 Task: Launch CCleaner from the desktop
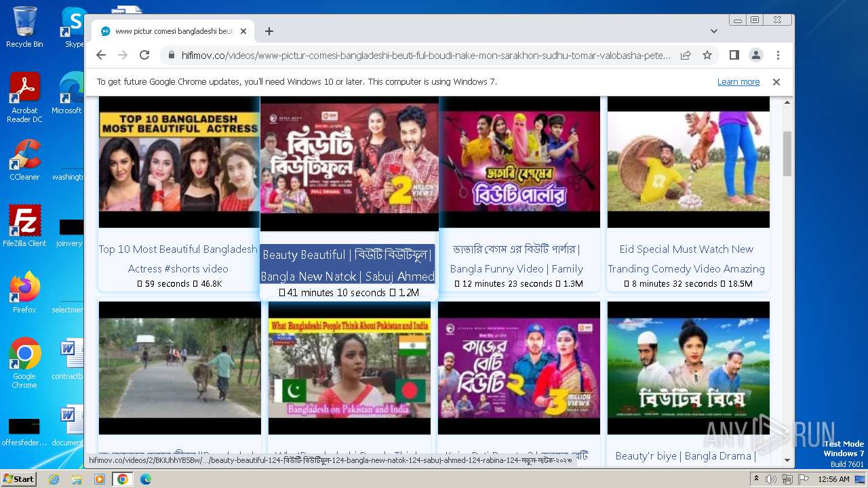coord(24,160)
